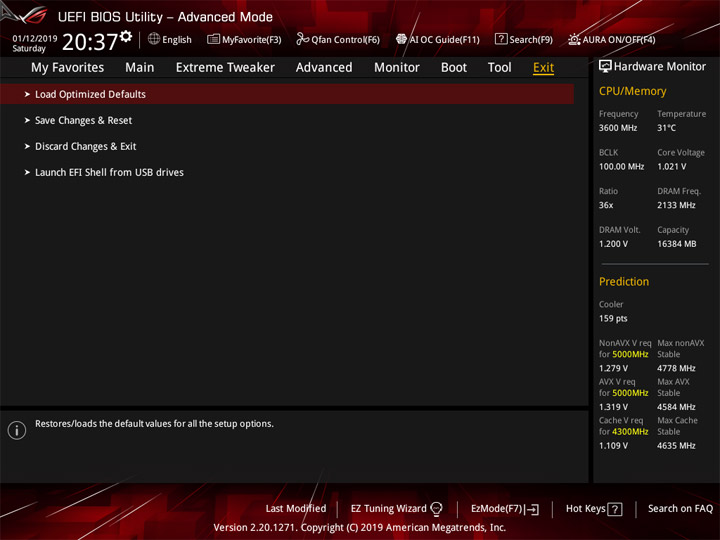The image size is (720, 540).
Task: Switch to EzMode(F7)
Action: [497, 509]
